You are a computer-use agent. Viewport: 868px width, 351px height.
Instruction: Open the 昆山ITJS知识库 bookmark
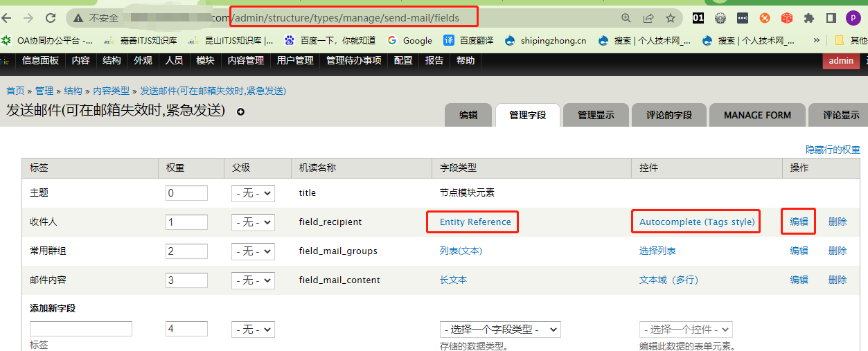(x=229, y=40)
